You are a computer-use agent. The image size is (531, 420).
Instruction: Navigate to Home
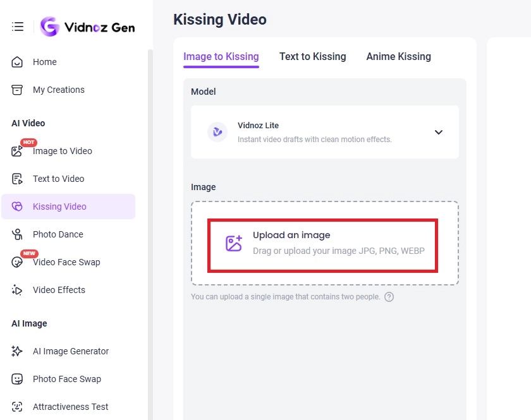tap(44, 62)
